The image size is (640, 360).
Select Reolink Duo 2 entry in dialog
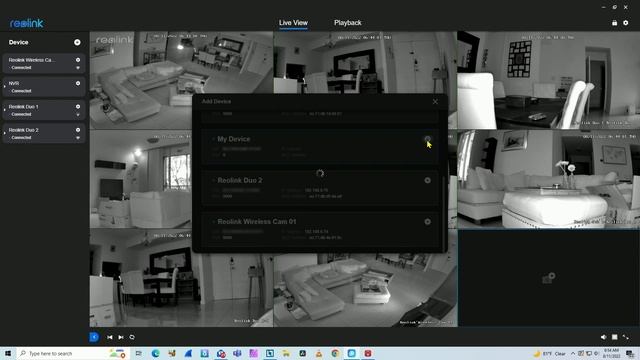click(x=320, y=188)
